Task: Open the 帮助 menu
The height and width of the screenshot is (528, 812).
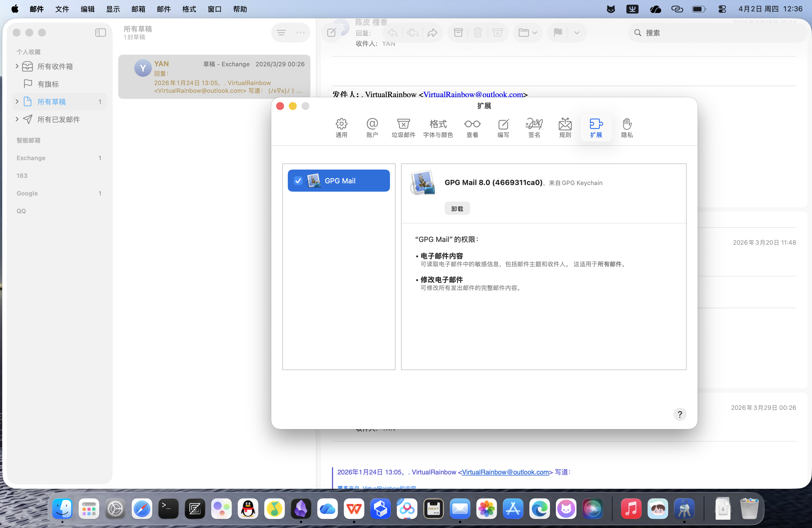Action: click(240, 9)
